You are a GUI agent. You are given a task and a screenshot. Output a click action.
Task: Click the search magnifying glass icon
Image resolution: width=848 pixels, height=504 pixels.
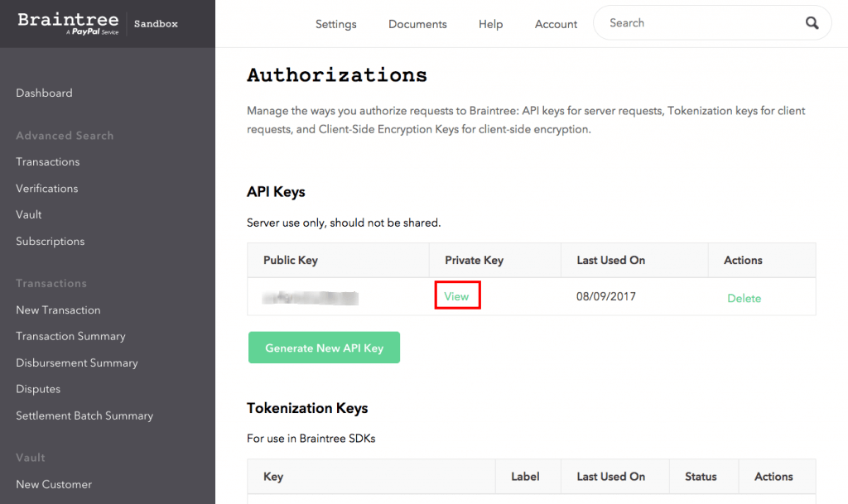click(812, 23)
